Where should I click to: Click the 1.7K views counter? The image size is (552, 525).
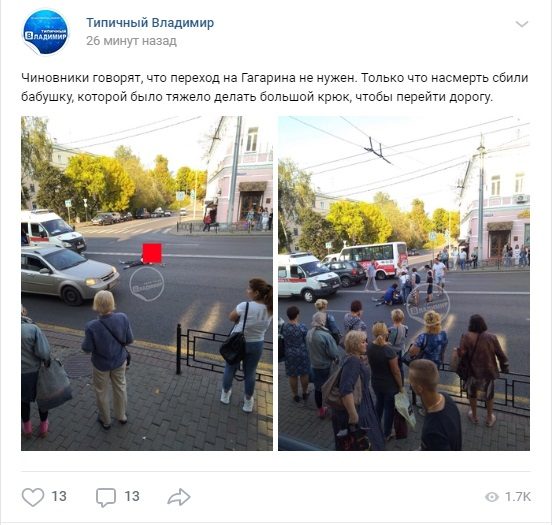coord(518,497)
